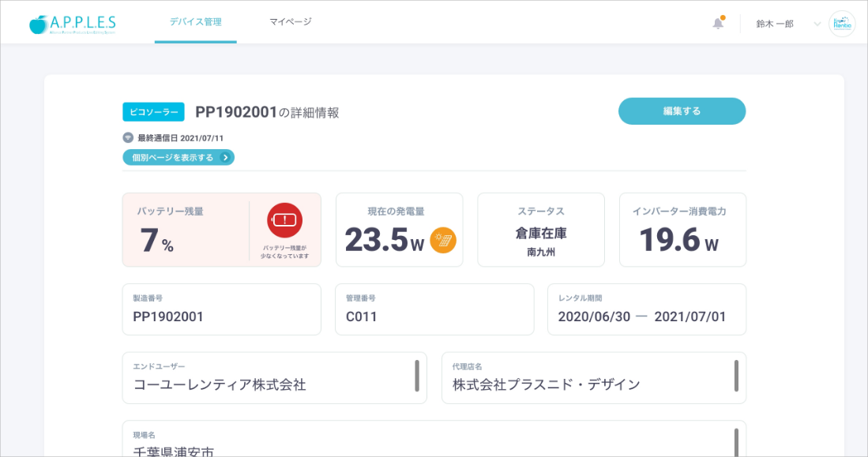Image resolution: width=868 pixels, height=457 pixels.
Task: Click arrow icon on 個別ページを表示する
Action: tap(225, 157)
